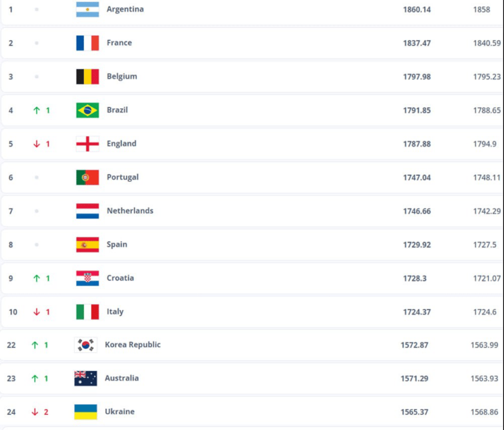This screenshot has height=430, width=504.
Task: Select Spain's current points value 1729.92
Action: click(x=417, y=244)
